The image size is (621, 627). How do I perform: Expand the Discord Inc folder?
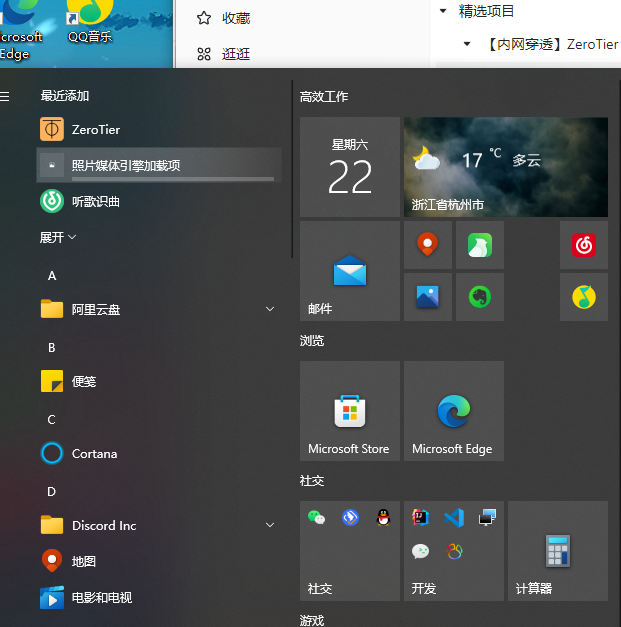pos(159,525)
